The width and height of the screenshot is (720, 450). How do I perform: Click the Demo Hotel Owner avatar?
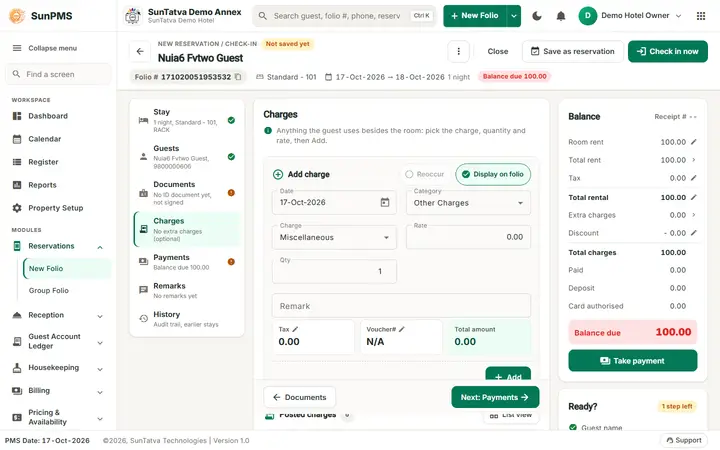pyautogui.click(x=587, y=16)
